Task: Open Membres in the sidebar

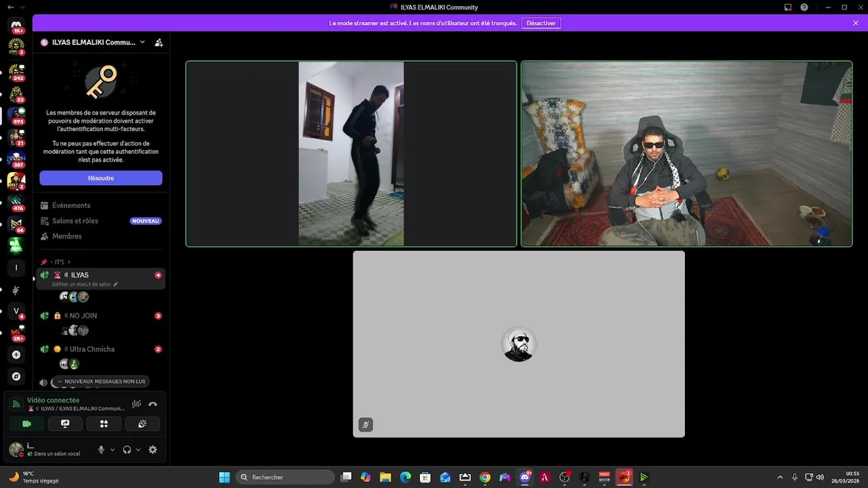Action: [x=100, y=236]
